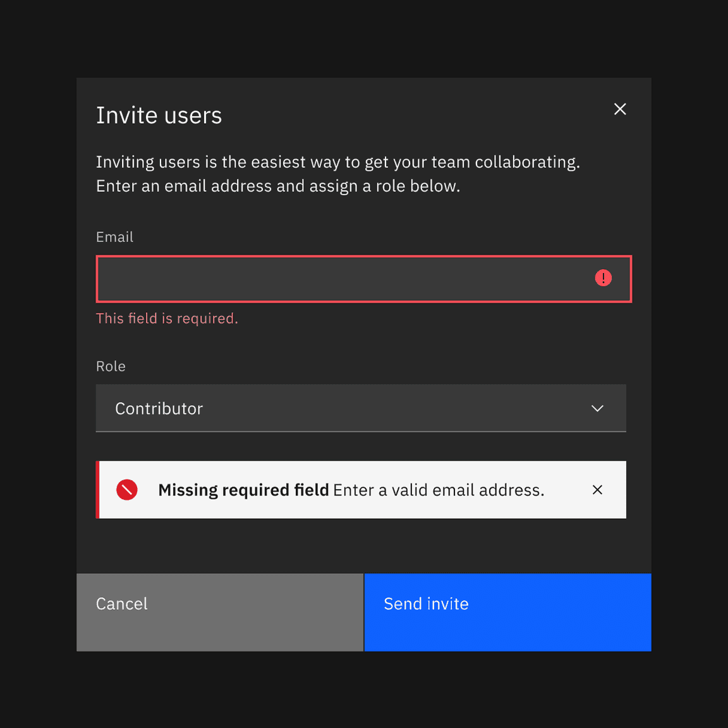Click the Invite users dialog title
728x728 pixels.
point(159,115)
